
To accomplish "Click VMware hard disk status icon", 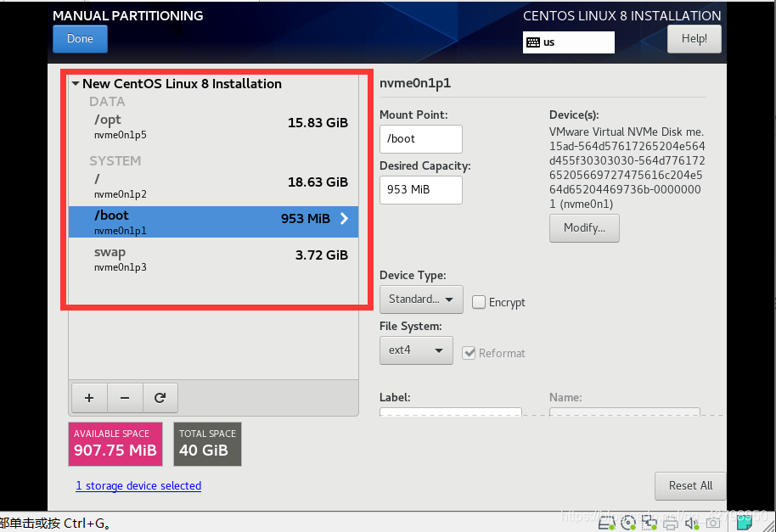I will (x=606, y=523).
